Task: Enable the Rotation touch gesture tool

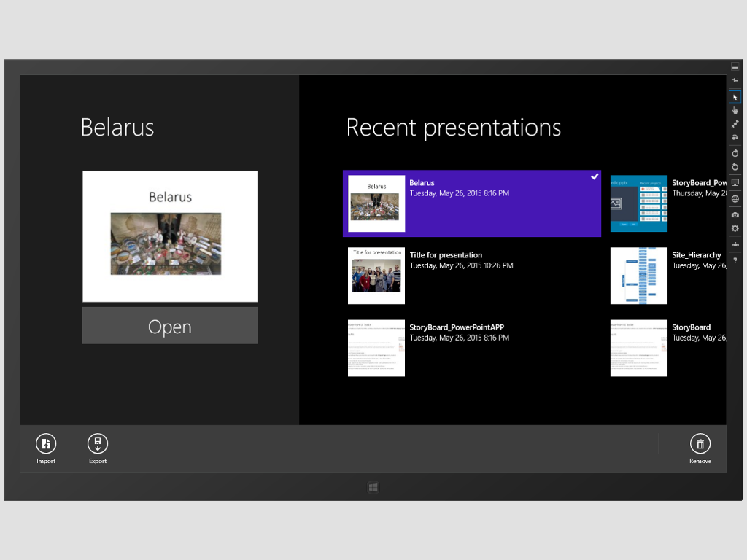Action: click(735, 139)
